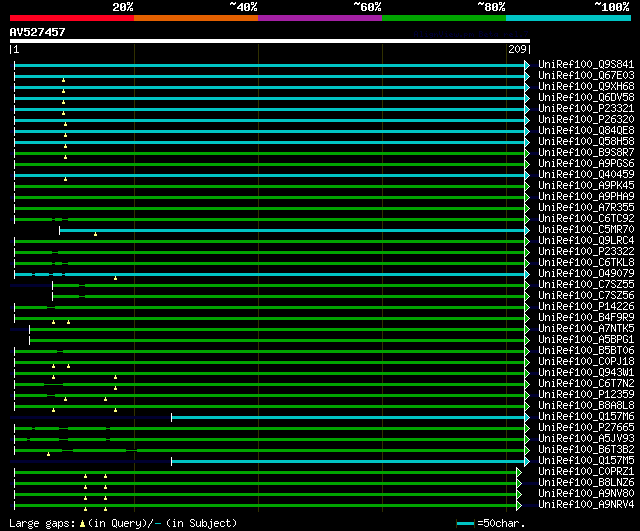Image resolution: width=640 pixels, height=531 pixels.
Task: Select the UniRef100_A5JV93 label
Action: pos(586,439)
